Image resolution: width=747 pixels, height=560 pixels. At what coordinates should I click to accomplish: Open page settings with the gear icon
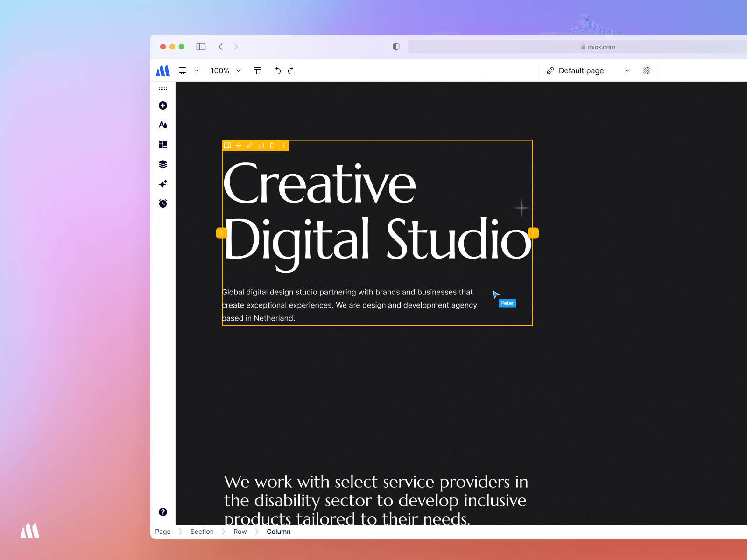coord(646,70)
